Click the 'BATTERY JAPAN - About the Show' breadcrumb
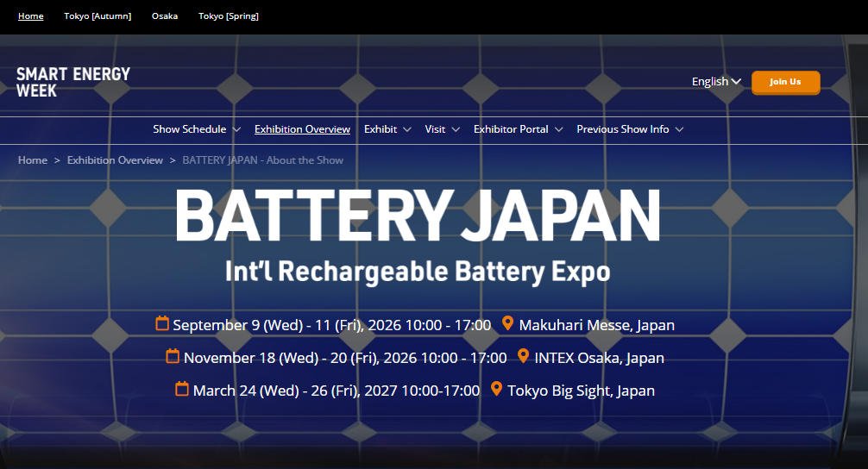 [262, 159]
